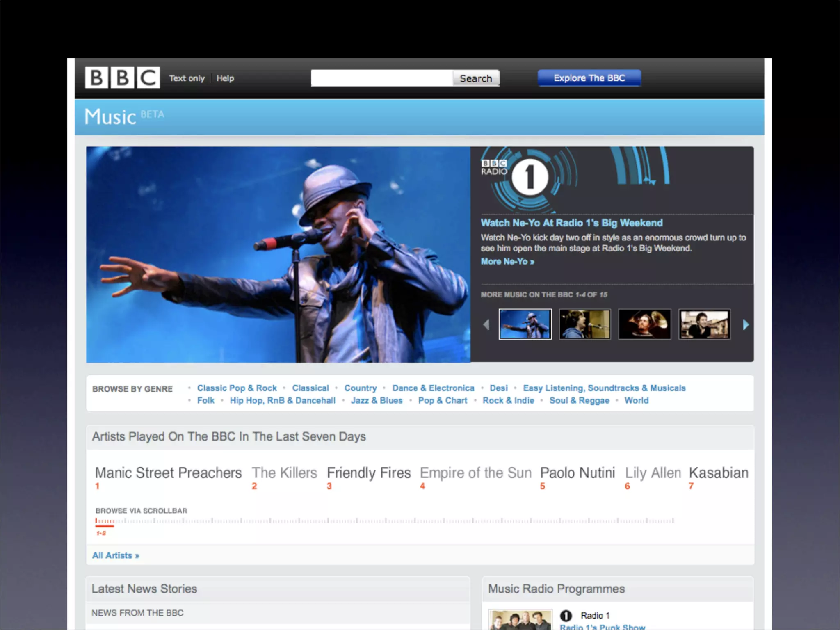Show next carousel thumbnails with right arrow

(x=746, y=325)
